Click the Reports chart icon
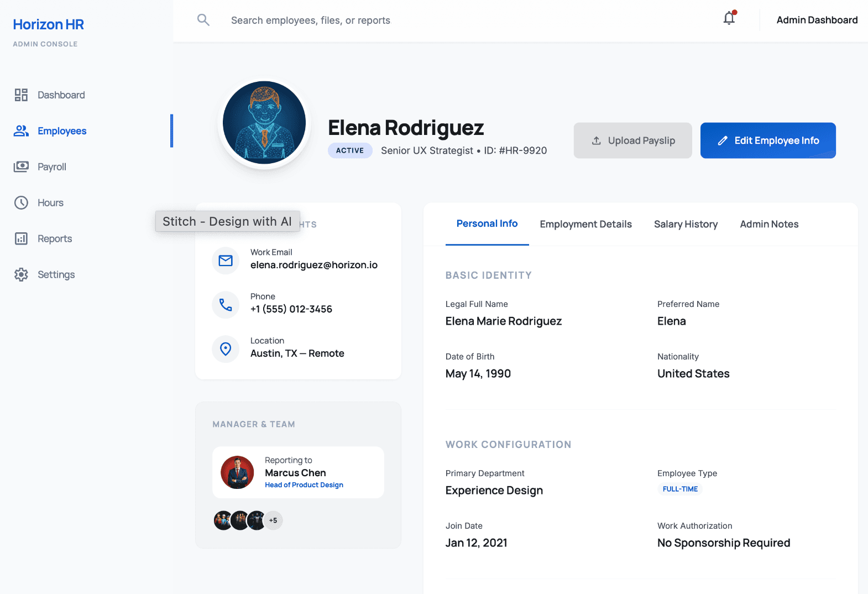868x594 pixels. point(21,239)
